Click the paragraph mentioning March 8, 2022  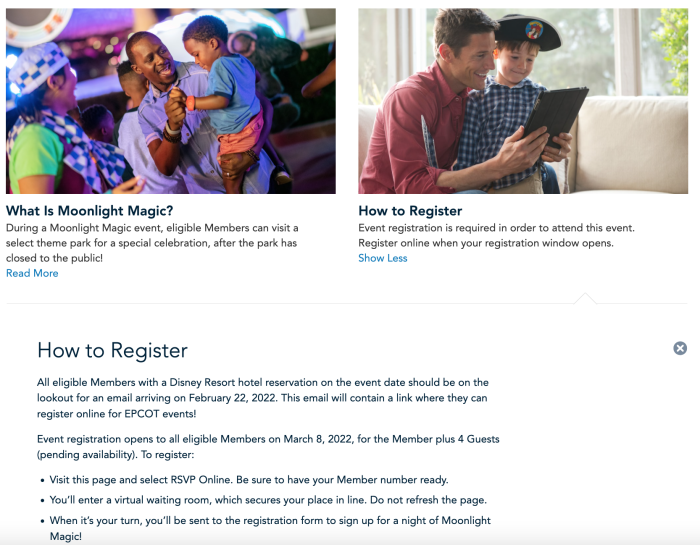click(x=268, y=446)
